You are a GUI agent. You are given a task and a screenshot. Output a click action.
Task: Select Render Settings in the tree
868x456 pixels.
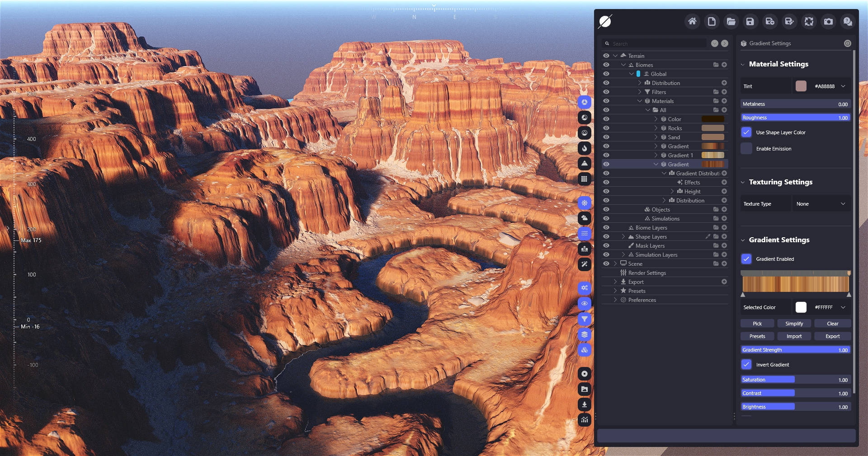pyautogui.click(x=647, y=273)
